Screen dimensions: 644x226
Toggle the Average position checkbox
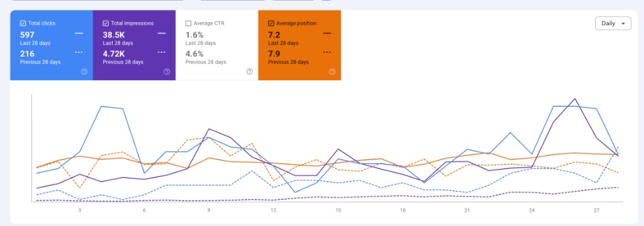click(x=271, y=23)
